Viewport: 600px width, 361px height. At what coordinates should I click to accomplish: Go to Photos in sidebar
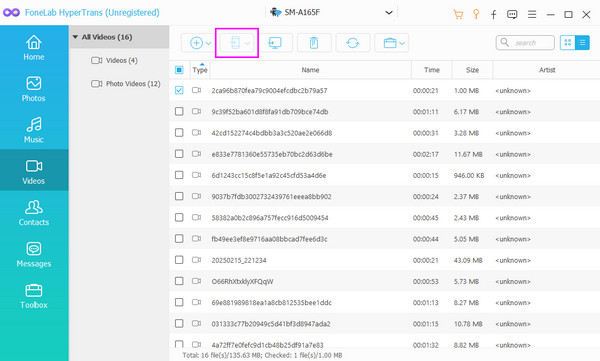(34, 89)
